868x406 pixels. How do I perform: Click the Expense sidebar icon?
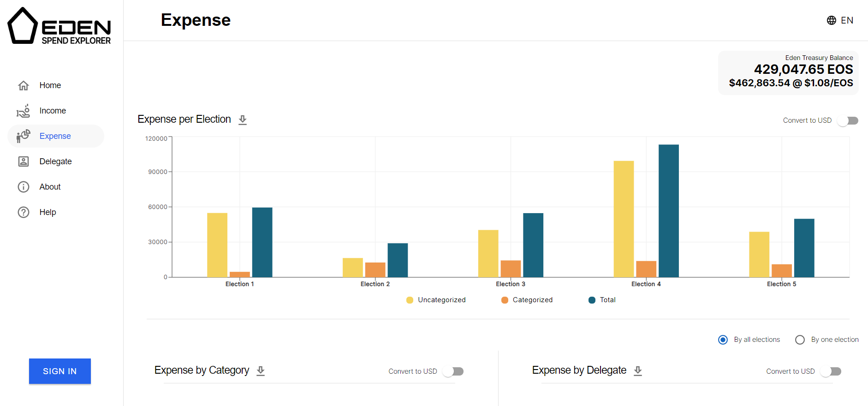click(x=24, y=136)
